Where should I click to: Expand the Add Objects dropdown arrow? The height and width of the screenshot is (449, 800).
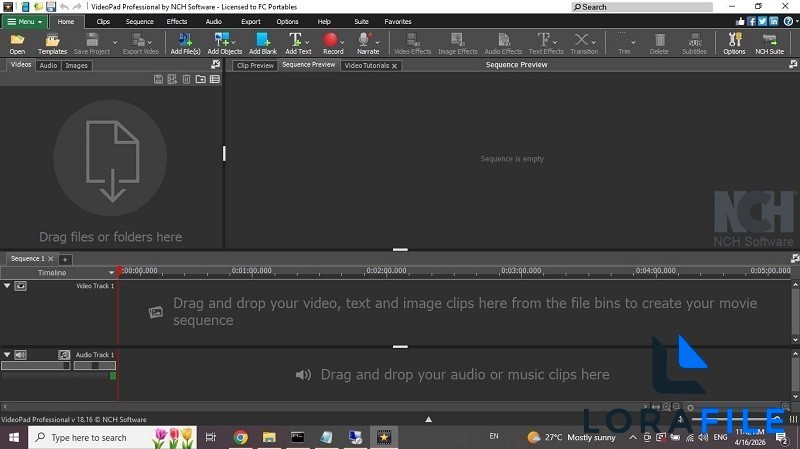[x=234, y=42]
